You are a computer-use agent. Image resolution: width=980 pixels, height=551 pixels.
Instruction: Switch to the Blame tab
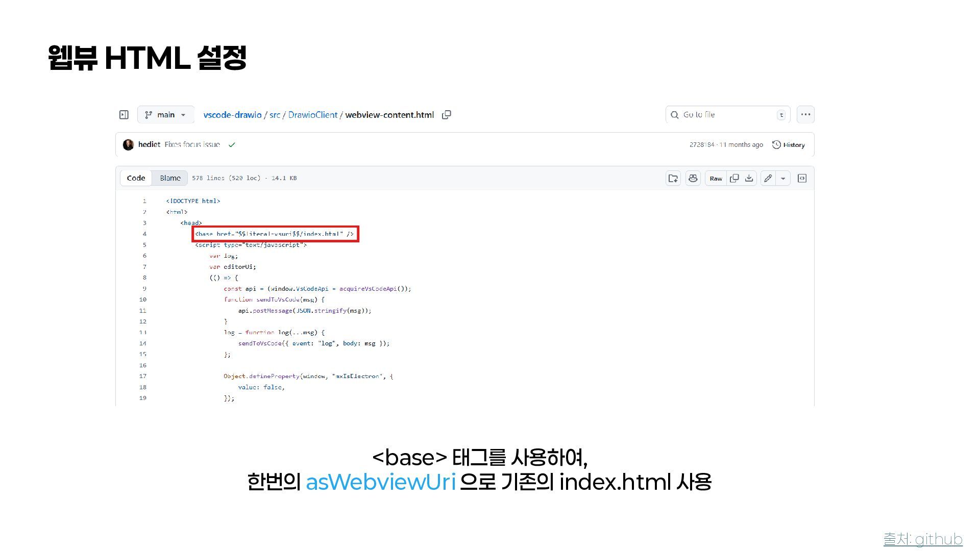pyautogui.click(x=170, y=178)
